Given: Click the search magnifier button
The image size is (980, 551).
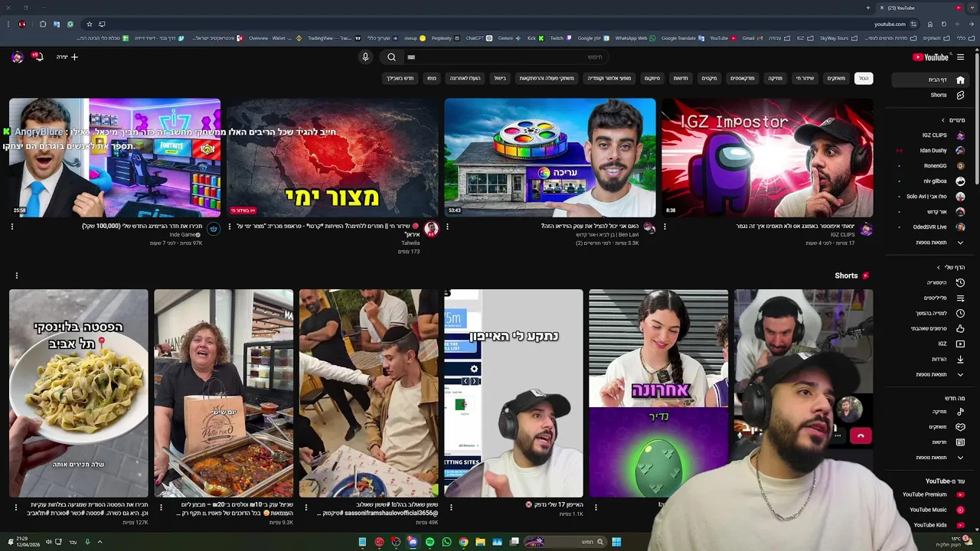Looking at the screenshot, I should point(391,57).
